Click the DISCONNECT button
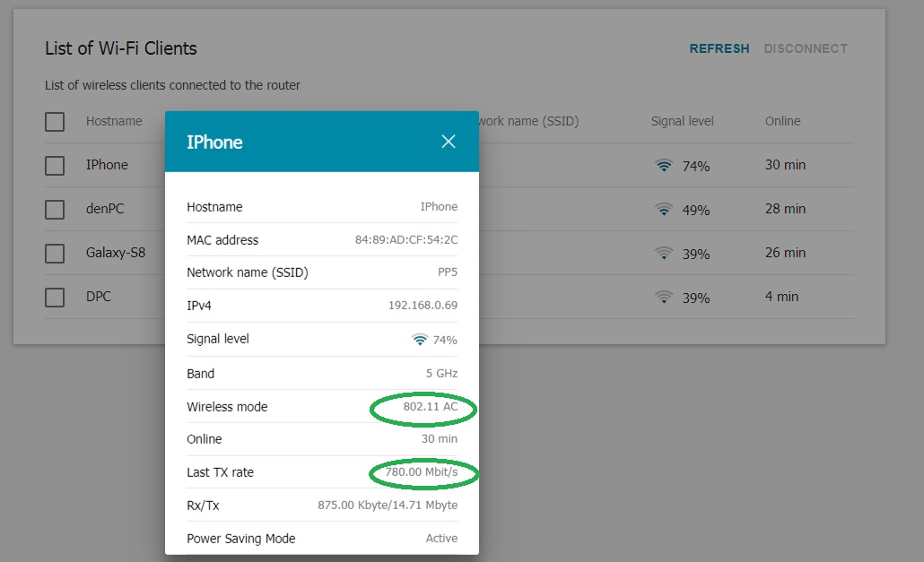Image resolution: width=924 pixels, height=562 pixels. pos(806,48)
